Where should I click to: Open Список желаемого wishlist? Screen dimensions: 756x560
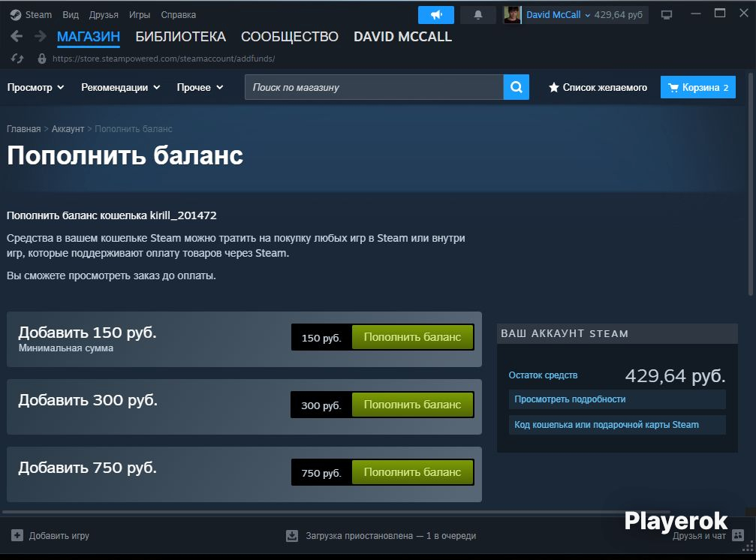(598, 87)
